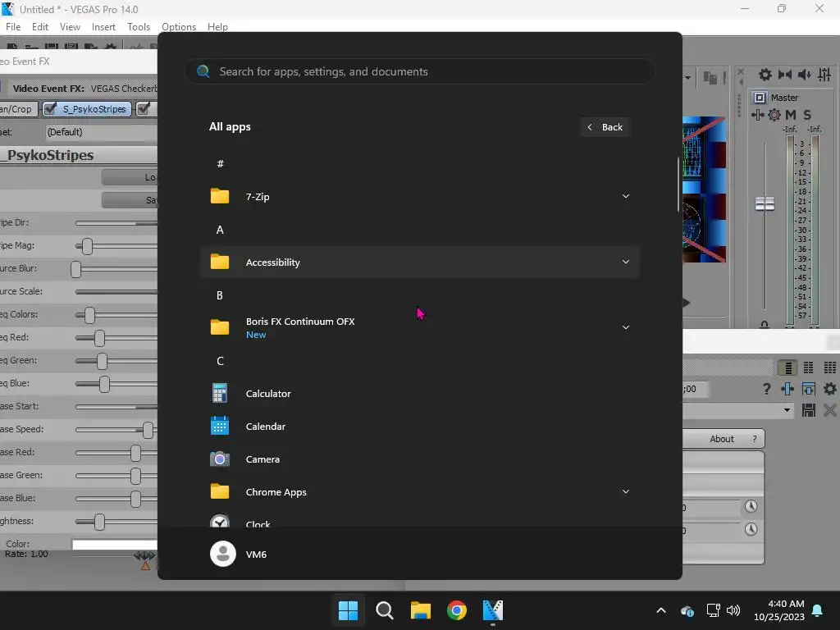
Task: Open volume control in system tray
Action: point(733,610)
